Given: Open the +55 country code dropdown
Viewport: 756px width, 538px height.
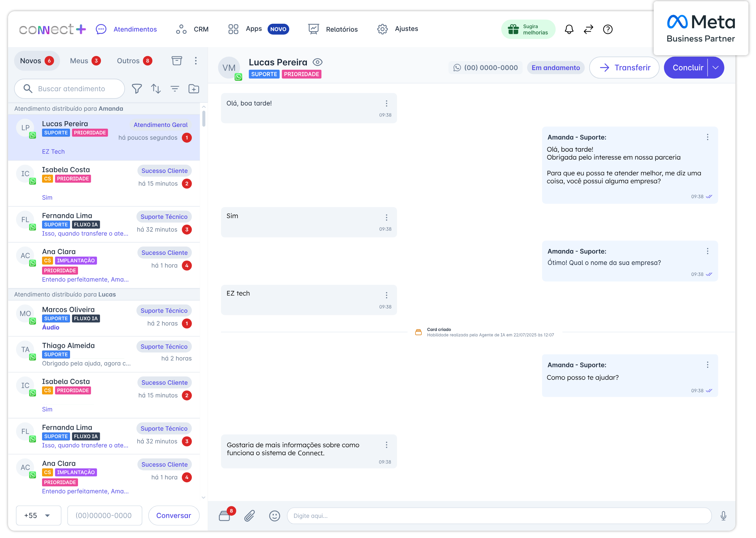Looking at the screenshot, I should [x=38, y=515].
